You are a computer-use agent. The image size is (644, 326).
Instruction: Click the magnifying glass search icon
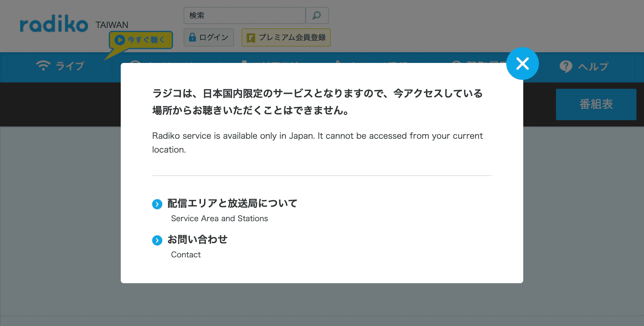pyautogui.click(x=317, y=15)
